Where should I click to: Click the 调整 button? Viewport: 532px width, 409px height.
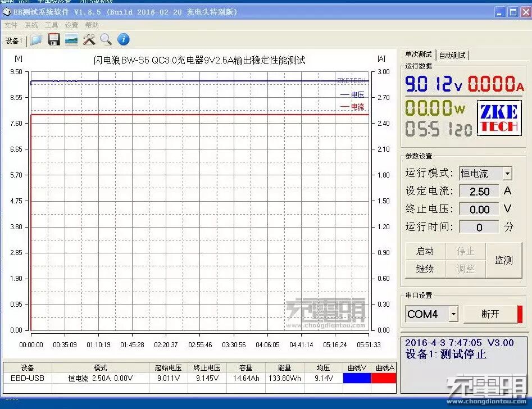[465, 269]
